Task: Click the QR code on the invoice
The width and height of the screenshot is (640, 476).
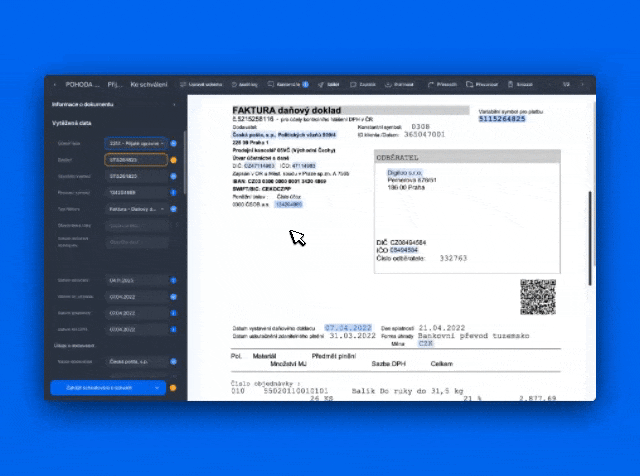Action: [x=538, y=297]
